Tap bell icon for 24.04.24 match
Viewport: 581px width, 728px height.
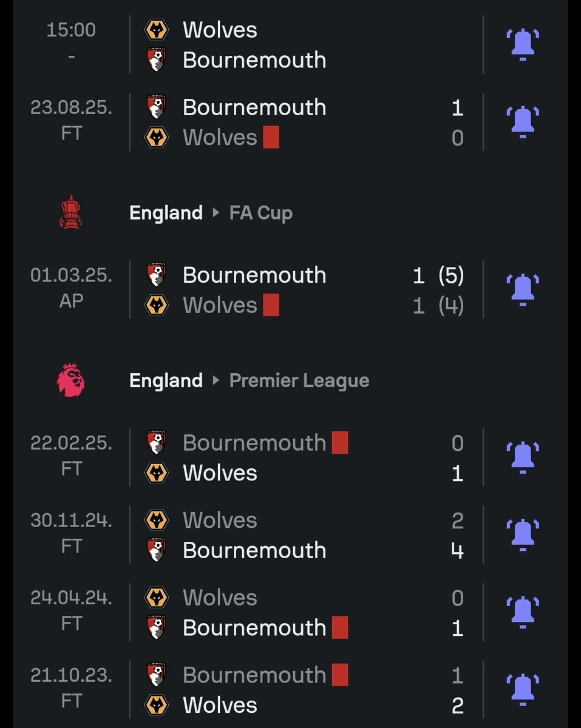[x=523, y=612]
